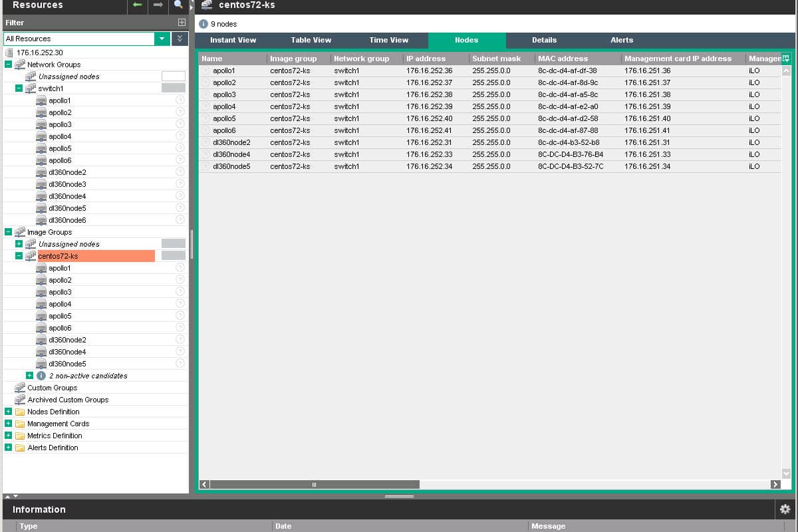
Task: Click the plus box icon in Filter bar
Action: (182, 23)
